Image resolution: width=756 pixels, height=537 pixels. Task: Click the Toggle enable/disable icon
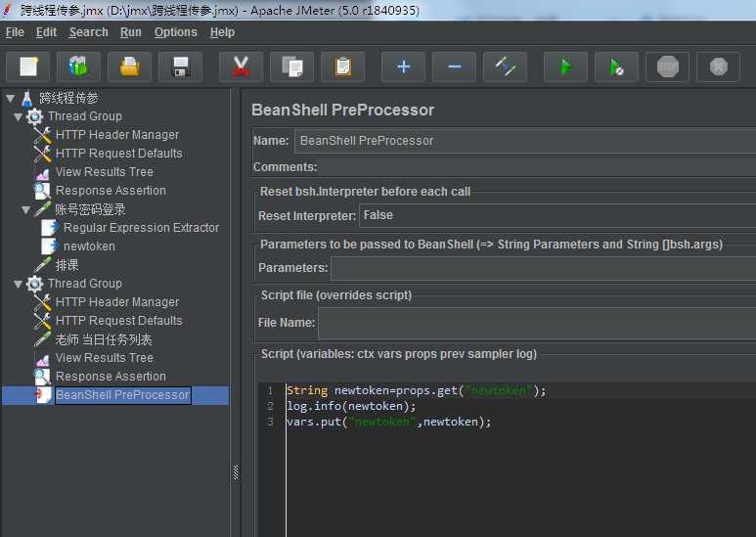[505, 67]
